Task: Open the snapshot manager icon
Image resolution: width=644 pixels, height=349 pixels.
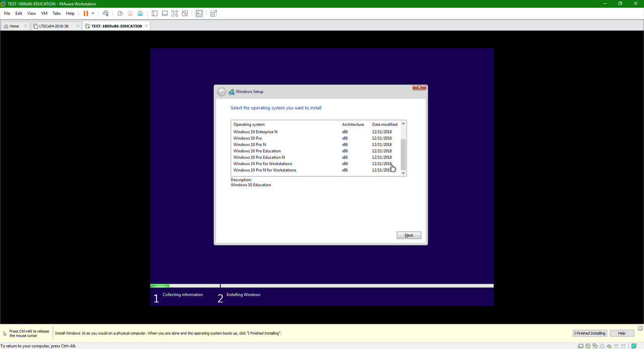Action: click(140, 13)
